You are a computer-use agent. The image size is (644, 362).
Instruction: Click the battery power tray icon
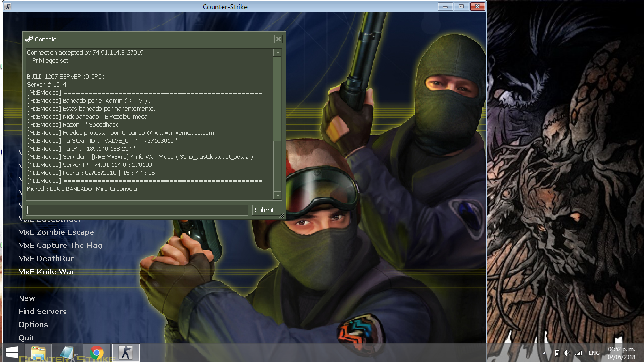click(x=557, y=353)
